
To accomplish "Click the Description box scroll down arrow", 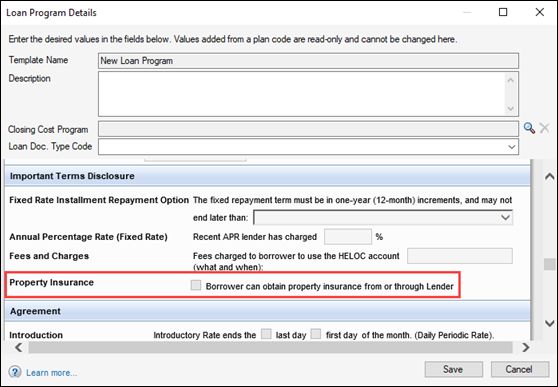I will point(511,108).
